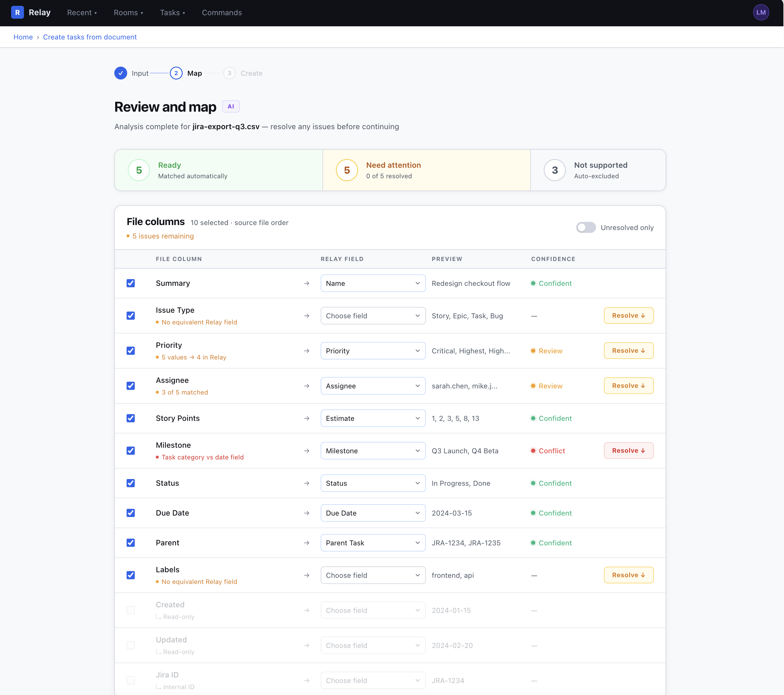Screen dimensions: 784x695
Task: Open the Rooms menu
Action: tap(128, 13)
